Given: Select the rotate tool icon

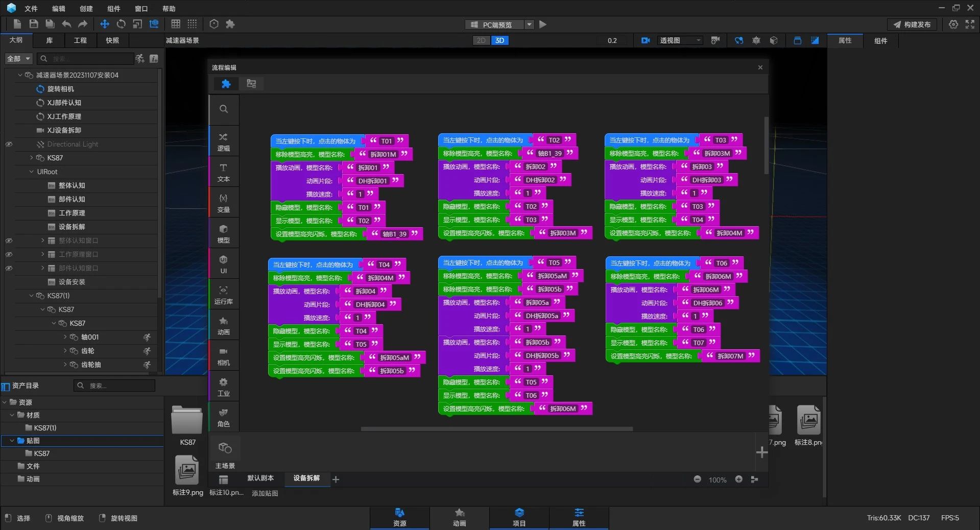Looking at the screenshot, I should pos(121,24).
